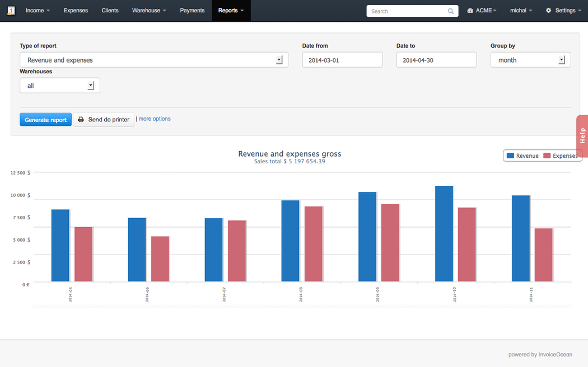Click the Date to field
This screenshot has width=588, height=367.
point(436,60)
